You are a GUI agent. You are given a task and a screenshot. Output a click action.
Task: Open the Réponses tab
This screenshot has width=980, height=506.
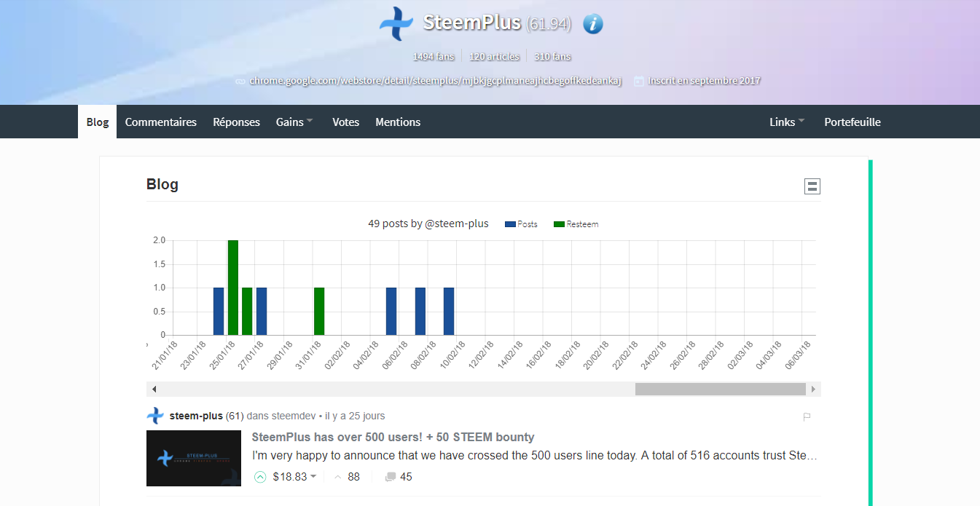pos(236,122)
